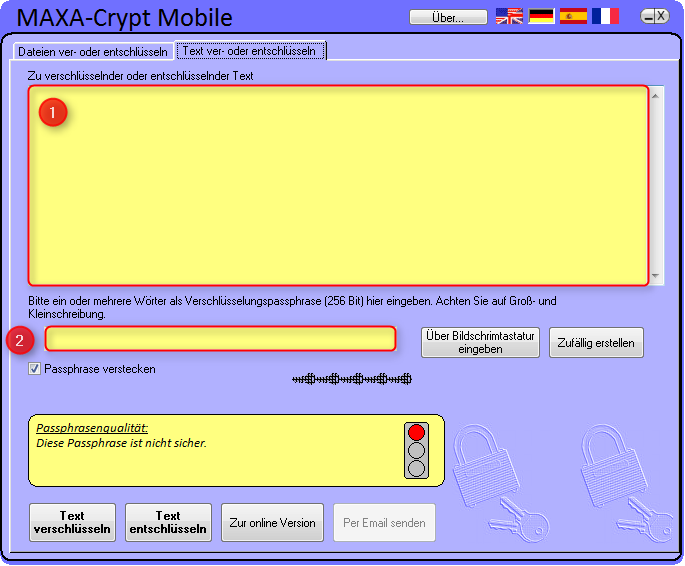Open Zur online Version
Screen dimensions: 685x566
tap(272, 522)
